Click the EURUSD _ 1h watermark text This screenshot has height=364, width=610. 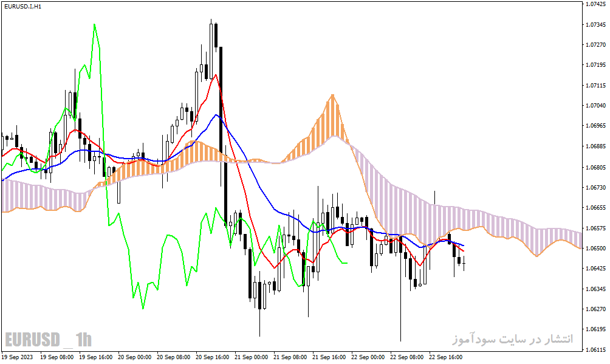(x=48, y=340)
